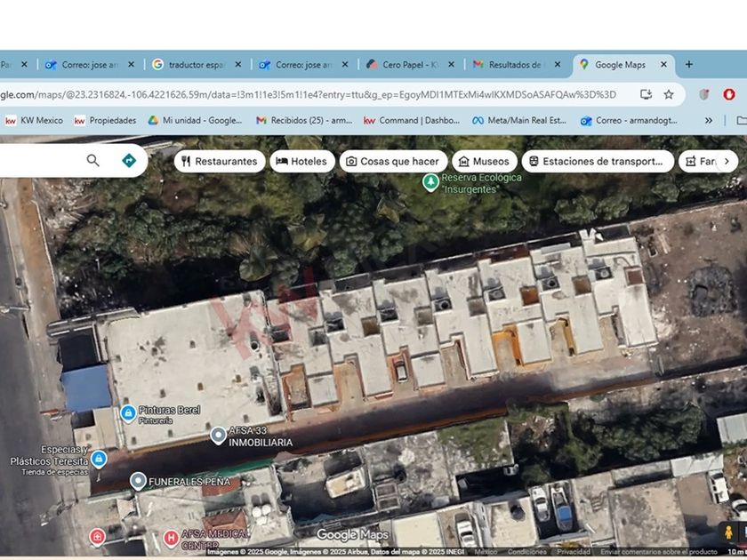Click the Funerales Peña location pin
Viewport: 747px width, 560px height.
138,481
